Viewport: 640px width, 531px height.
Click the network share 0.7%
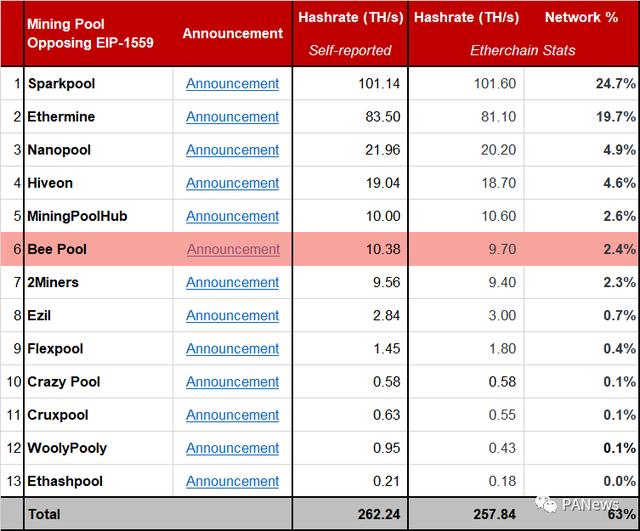pos(620,315)
